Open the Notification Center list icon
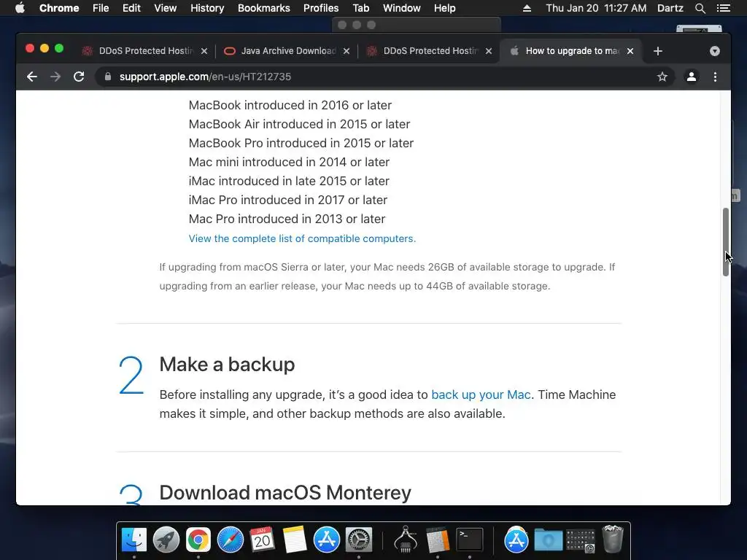The width and height of the screenshot is (747, 560). pyautogui.click(x=723, y=8)
